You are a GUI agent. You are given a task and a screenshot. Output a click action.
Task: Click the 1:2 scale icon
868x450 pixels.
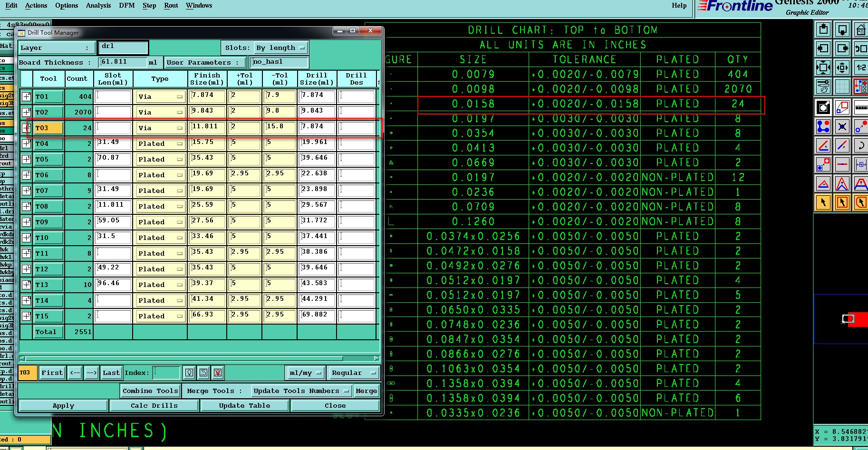click(x=860, y=67)
